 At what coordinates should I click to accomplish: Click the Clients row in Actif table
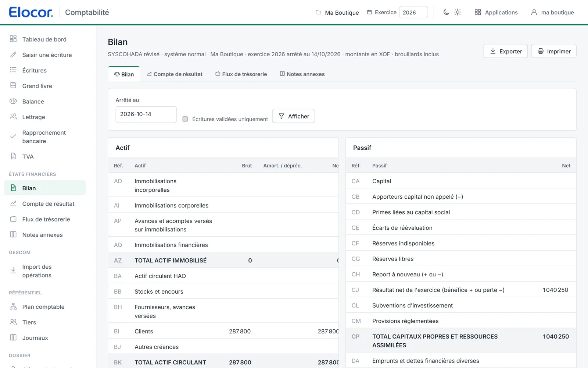[223, 331]
